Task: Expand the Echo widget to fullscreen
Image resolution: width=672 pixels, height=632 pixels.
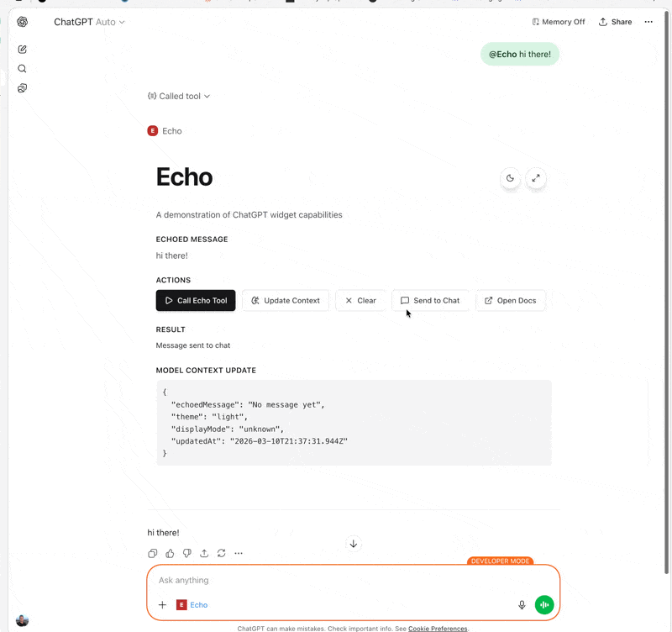Action: (536, 178)
